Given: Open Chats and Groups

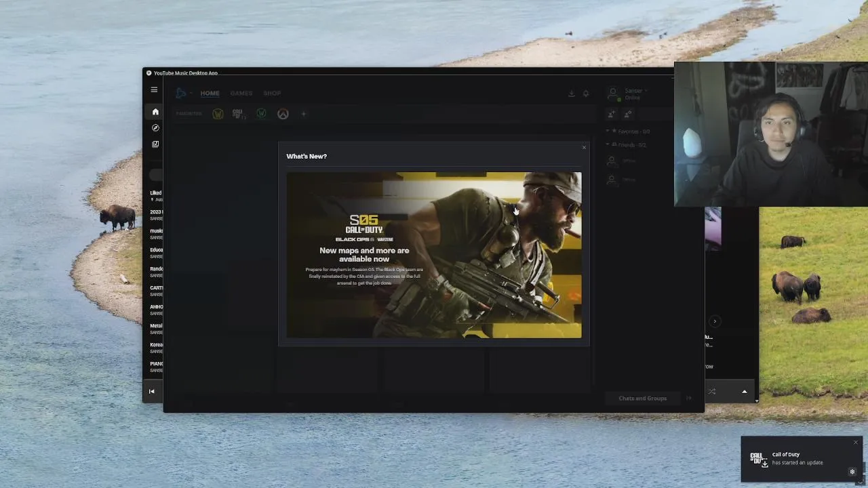Looking at the screenshot, I should (x=642, y=399).
